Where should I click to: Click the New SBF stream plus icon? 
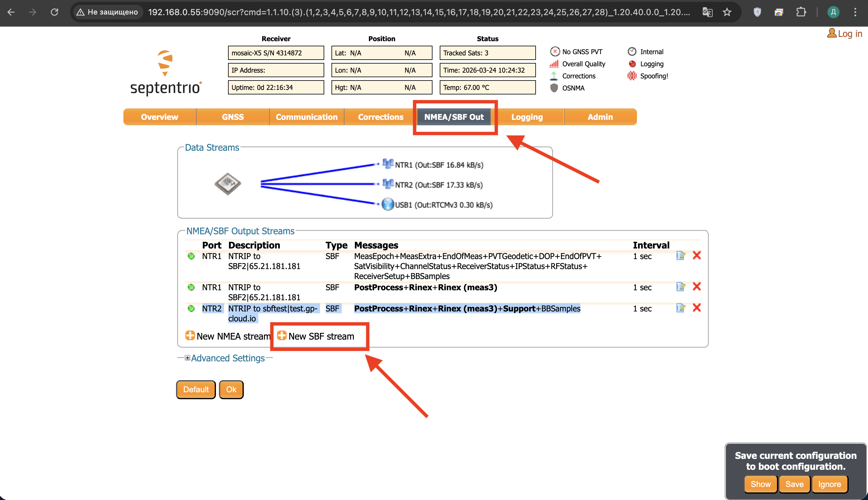pos(282,336)
